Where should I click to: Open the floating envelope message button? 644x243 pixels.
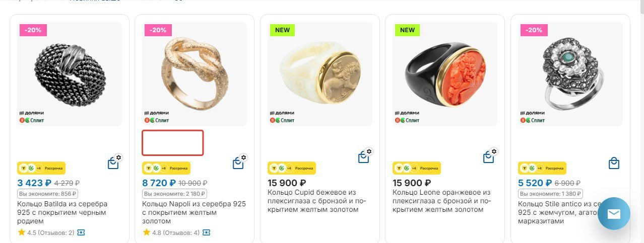tap(613, 214)
